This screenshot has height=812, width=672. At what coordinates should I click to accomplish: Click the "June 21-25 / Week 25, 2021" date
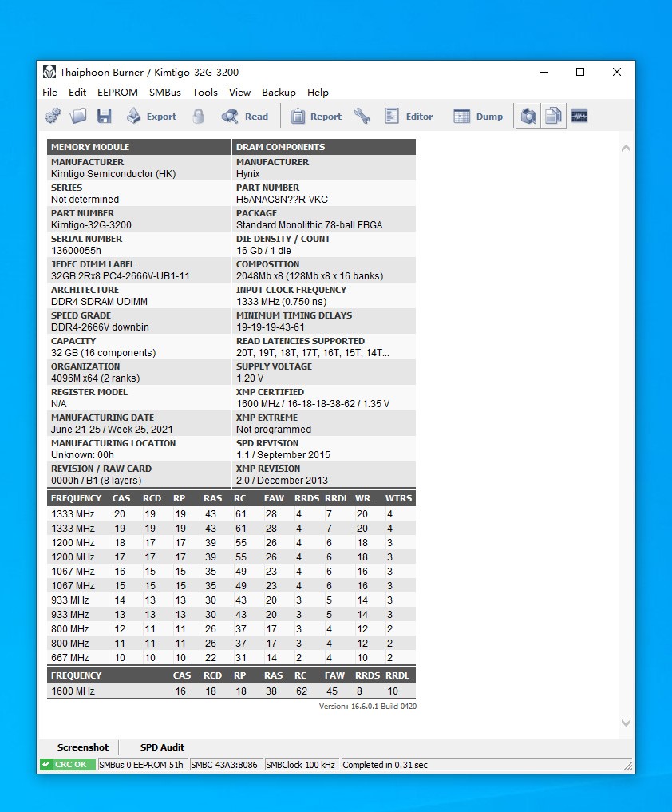[x=112, y=430]
